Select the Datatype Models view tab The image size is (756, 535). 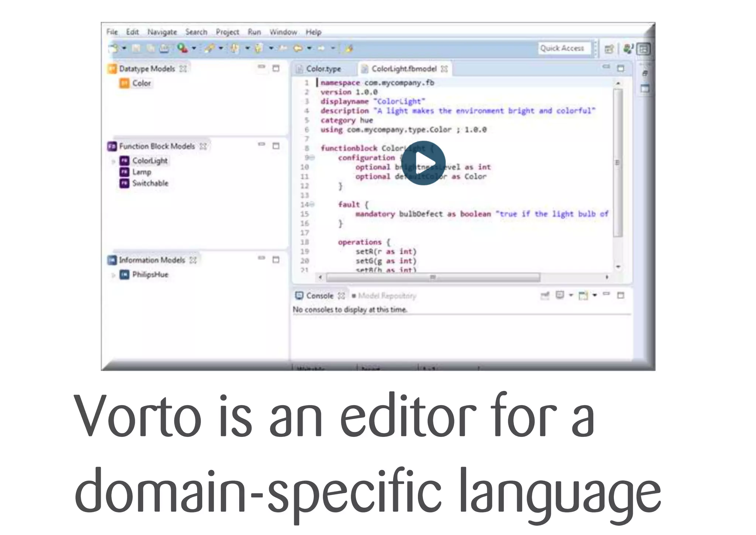[147, 69]
